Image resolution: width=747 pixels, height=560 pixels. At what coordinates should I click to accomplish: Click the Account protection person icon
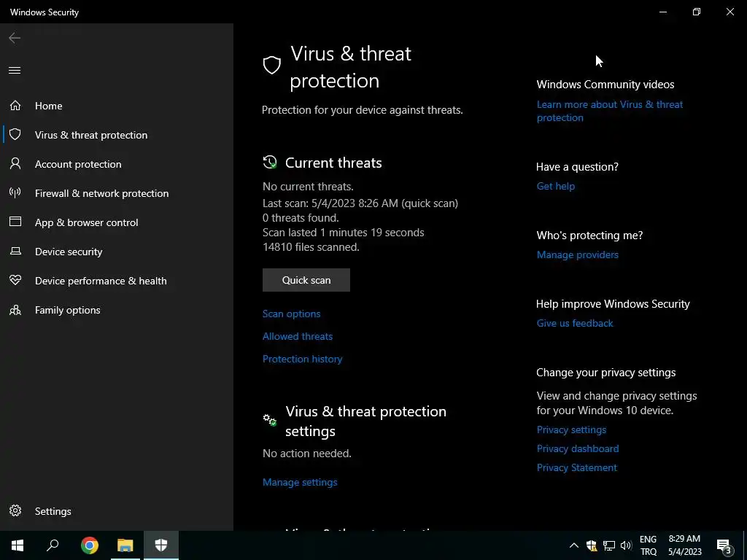15,164
